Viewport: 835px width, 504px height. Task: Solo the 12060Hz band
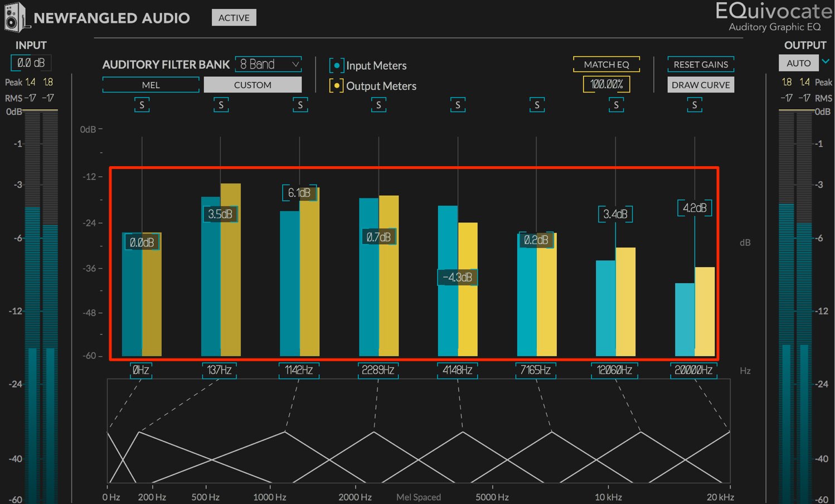[x=616, y=105]
